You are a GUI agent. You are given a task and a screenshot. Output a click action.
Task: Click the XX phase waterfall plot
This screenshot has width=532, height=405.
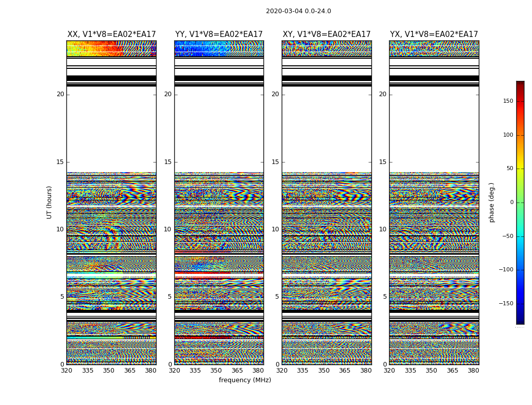111,202
